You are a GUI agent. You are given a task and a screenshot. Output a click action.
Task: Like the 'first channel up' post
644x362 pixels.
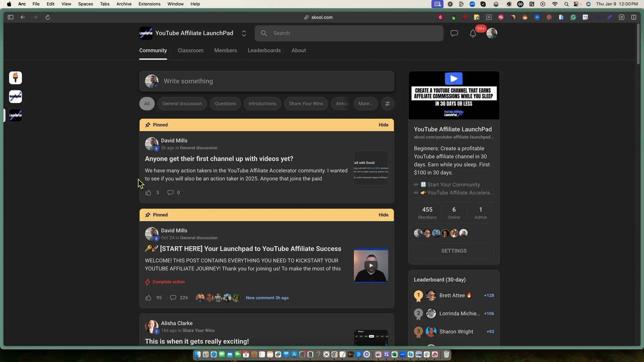148,193
